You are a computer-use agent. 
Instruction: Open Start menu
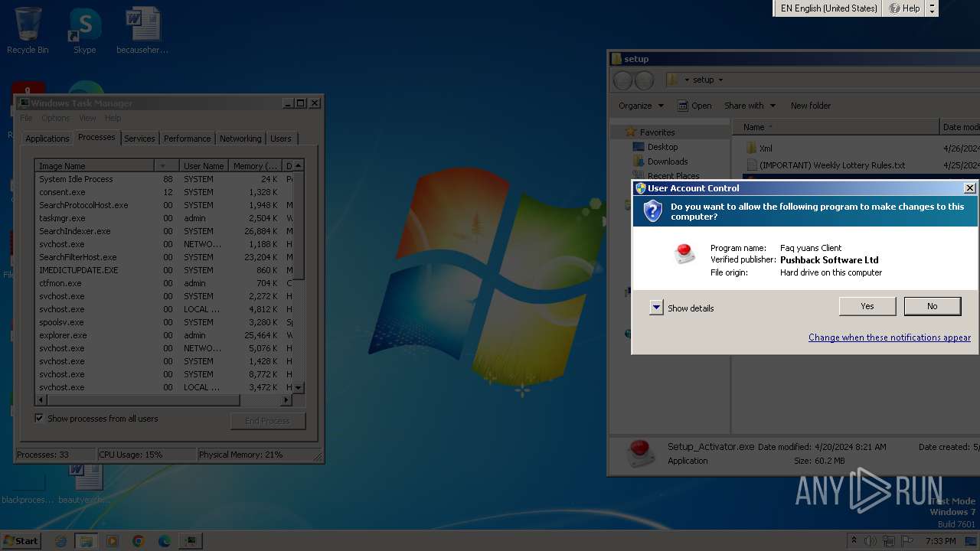click(x=21, y=540)
